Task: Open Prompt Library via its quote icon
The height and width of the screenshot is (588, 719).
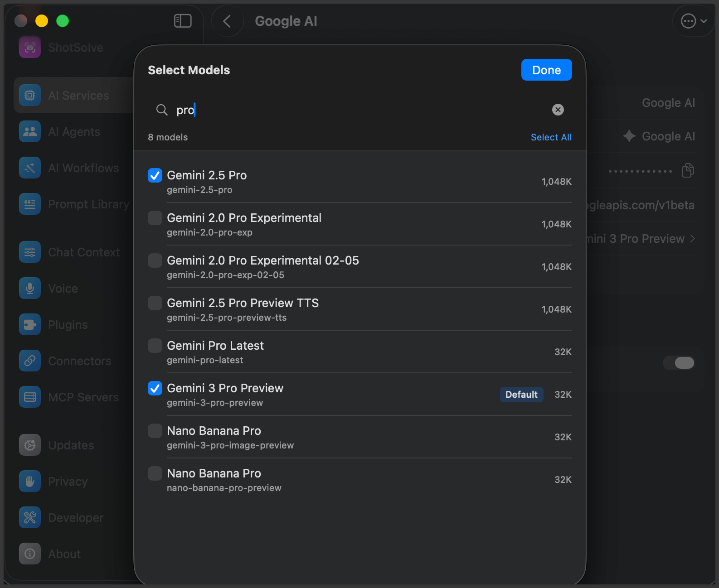Action: coord(30,204)
